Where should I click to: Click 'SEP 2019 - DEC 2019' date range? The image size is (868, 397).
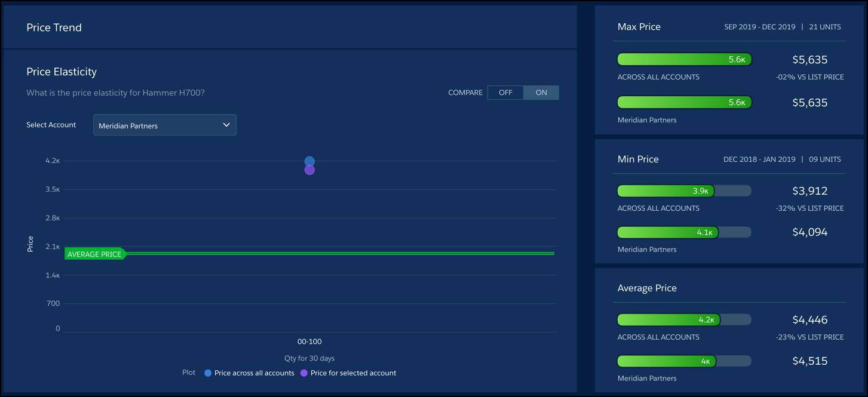click(x=760, y=27)
